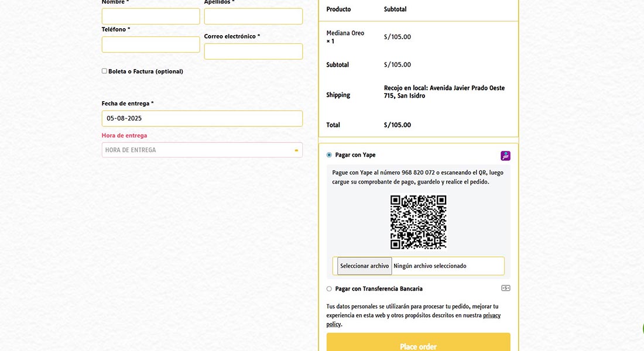Select the Teléfono input box
Image resolution: width=644 pixels, height=351 pixels.
tap(150, 44)
